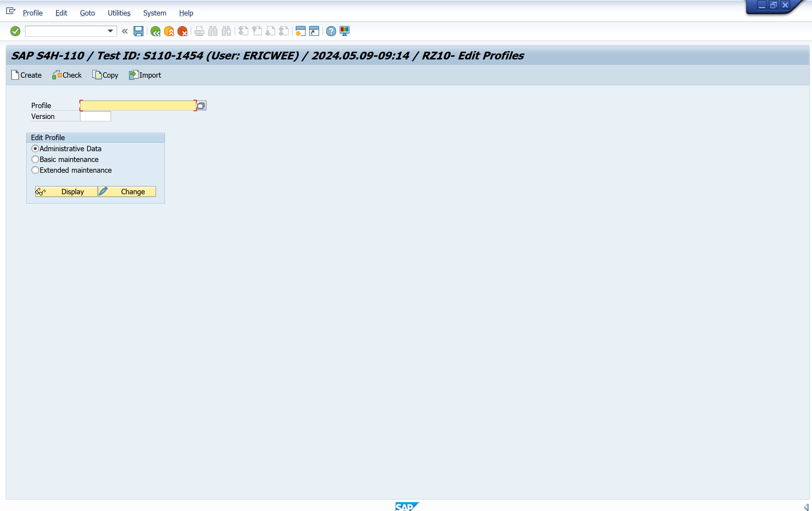This screenshot has width=812, height=511.
Task: Collapse the command field with the double chevron
Action: (125, 31)
